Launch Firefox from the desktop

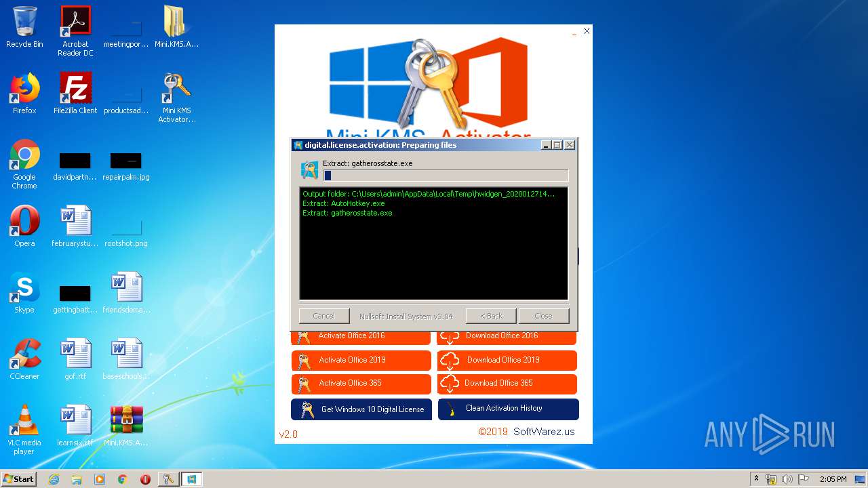coord(24,94)
